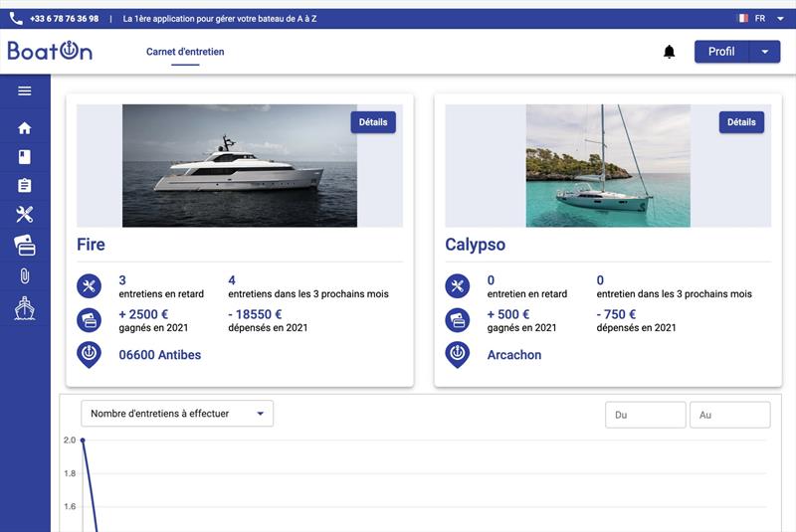Click the Calypso boat name
The image size is (796, 532).
[x=476, y=245]
